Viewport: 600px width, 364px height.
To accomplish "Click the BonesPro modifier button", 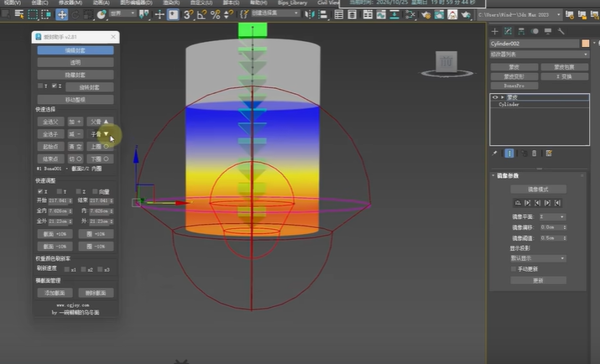I will [x=514, y=86].
